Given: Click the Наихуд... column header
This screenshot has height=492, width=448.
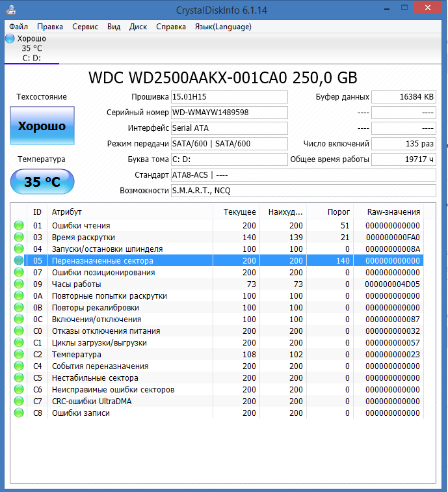Looking at the screenshot, I should (283, 212).
